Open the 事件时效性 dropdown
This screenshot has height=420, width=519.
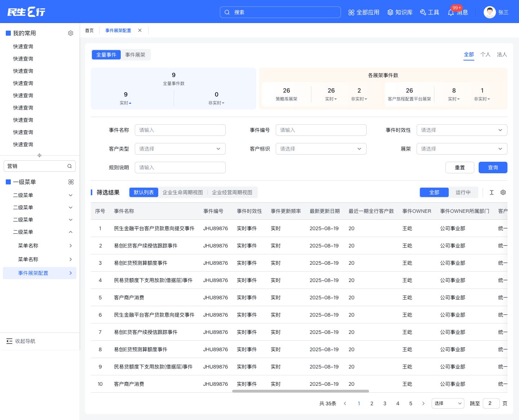click(x=462, y=130)
